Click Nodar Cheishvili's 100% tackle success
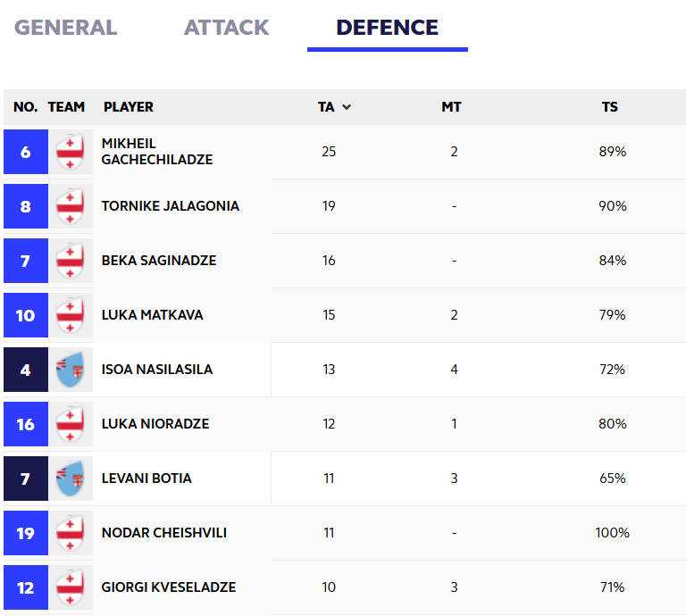 coord(613,533)
